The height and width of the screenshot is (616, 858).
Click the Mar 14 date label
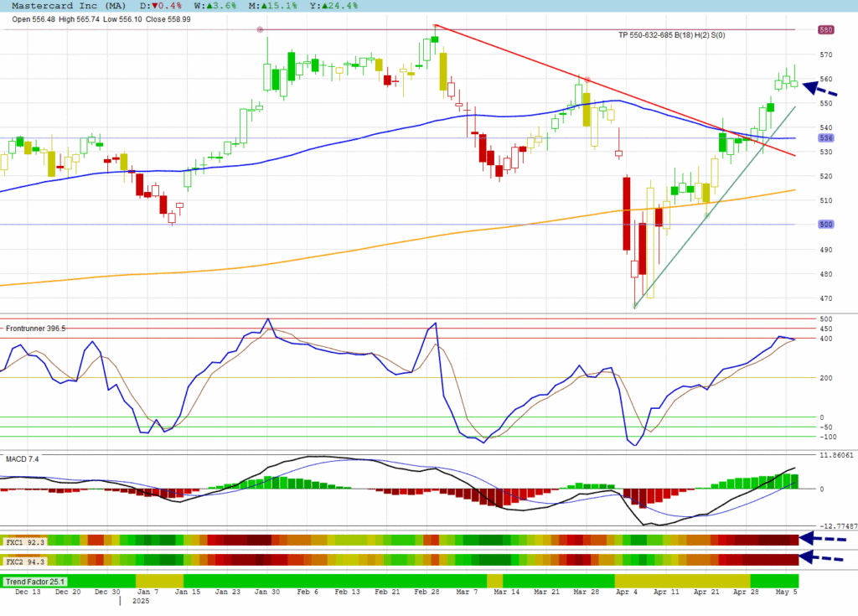[x=507, y=592]
